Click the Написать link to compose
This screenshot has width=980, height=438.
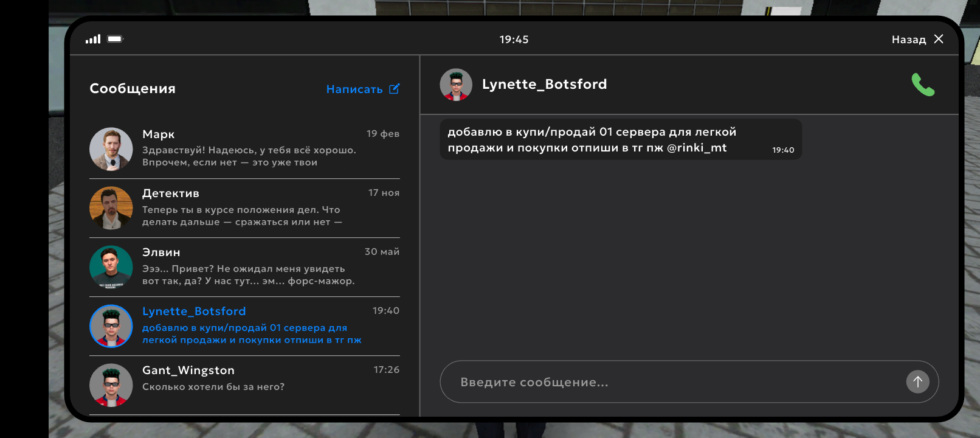[354, 89]
